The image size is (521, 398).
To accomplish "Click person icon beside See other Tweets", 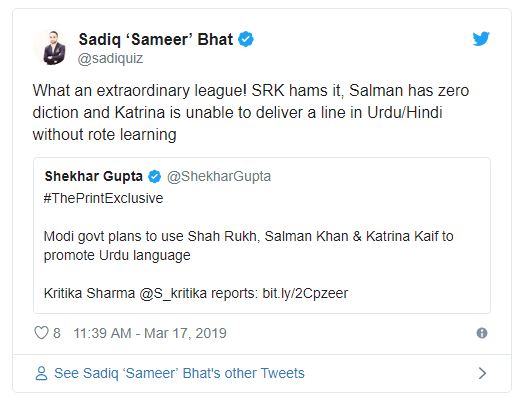I will pyautogui.click(x=41, y=373).
